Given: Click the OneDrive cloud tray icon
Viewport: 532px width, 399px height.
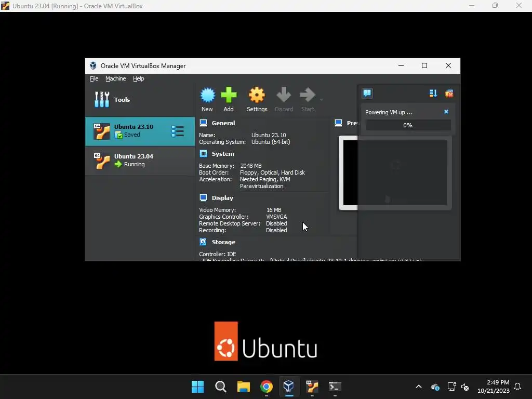Looking at the screenshot, I should 435,387.
